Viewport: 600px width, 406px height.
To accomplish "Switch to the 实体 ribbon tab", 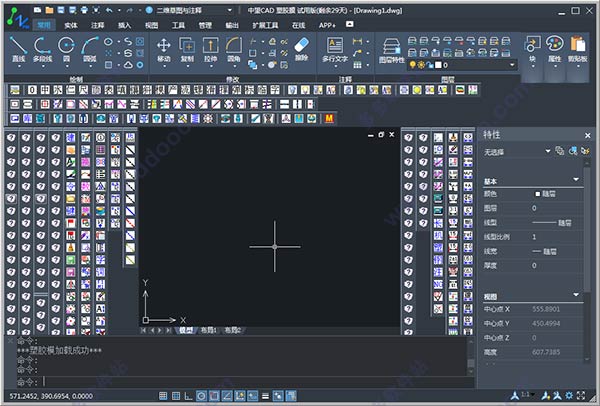I will click(71, 25).
